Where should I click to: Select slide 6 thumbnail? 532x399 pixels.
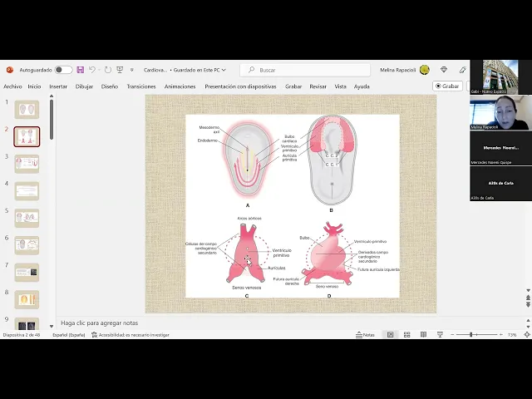click(x=27, y=245)
